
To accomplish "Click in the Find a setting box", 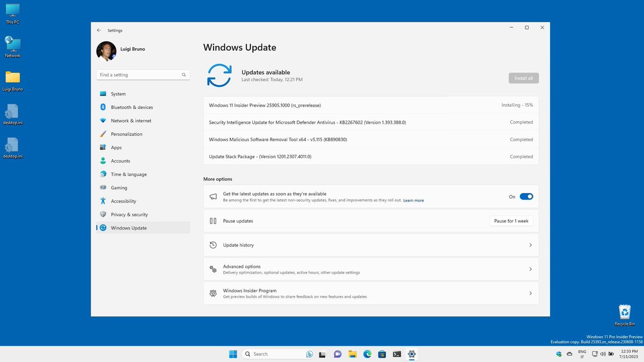I will point(143,75).
